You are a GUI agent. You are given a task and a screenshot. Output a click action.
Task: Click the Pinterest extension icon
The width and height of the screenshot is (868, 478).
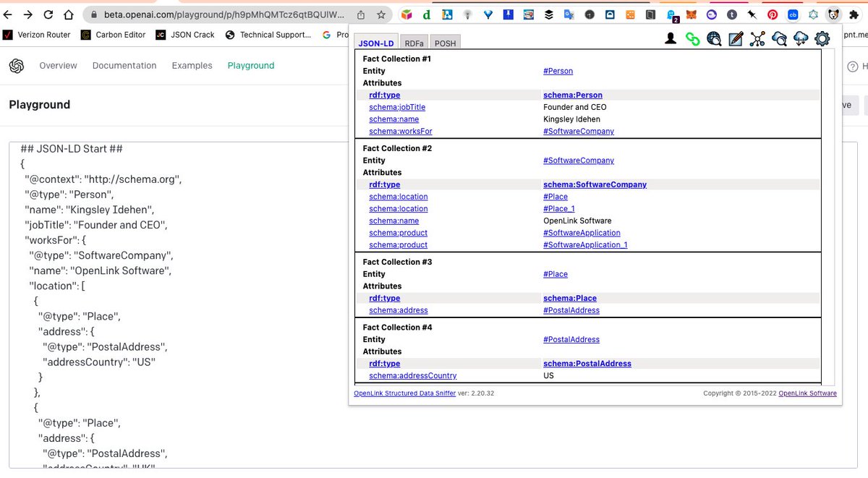click(773, 14)
